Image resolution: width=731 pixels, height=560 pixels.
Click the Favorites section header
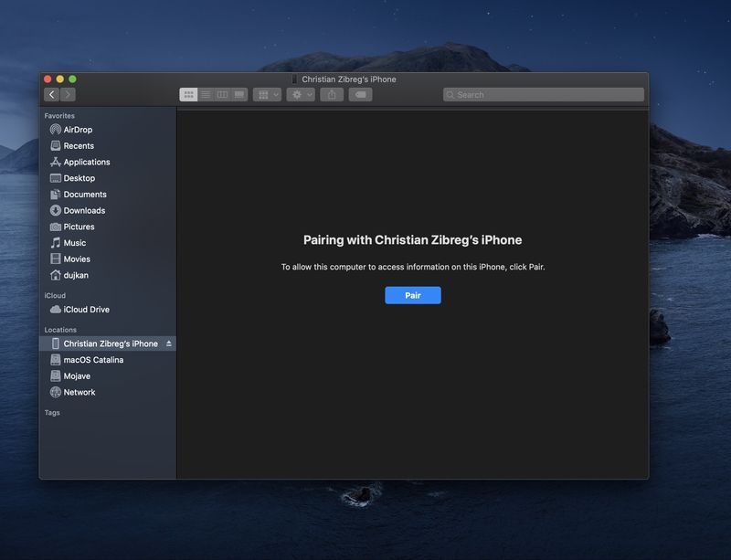[x=59, y=116]
